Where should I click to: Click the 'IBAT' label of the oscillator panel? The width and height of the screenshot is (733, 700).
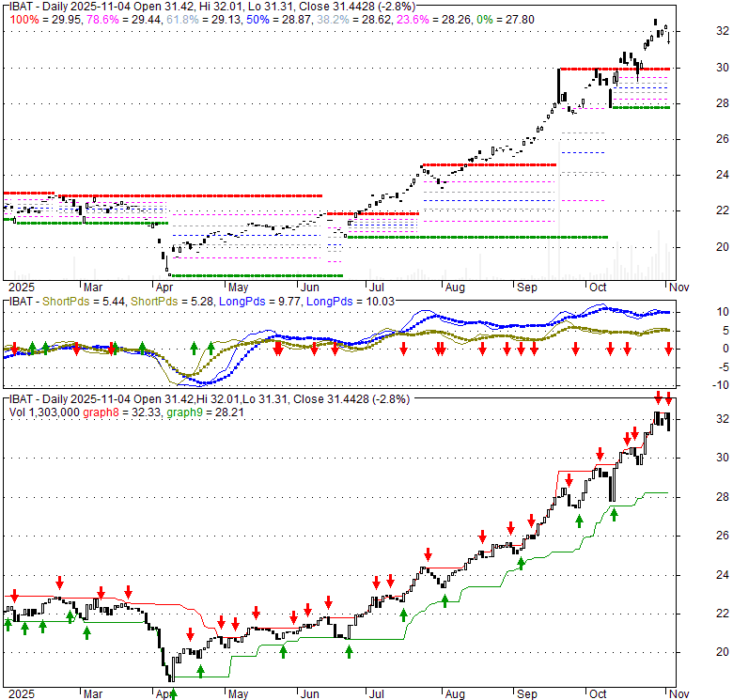(21, 302)
